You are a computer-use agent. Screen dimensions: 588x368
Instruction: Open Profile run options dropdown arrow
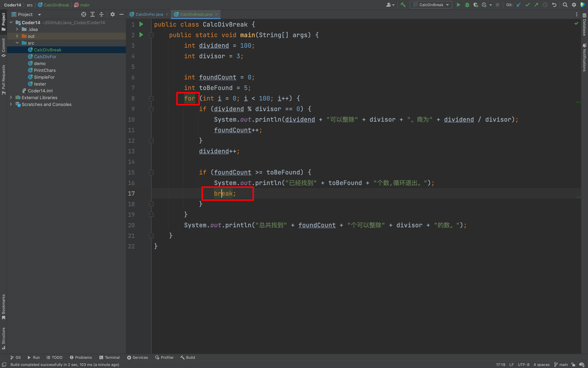491,5
